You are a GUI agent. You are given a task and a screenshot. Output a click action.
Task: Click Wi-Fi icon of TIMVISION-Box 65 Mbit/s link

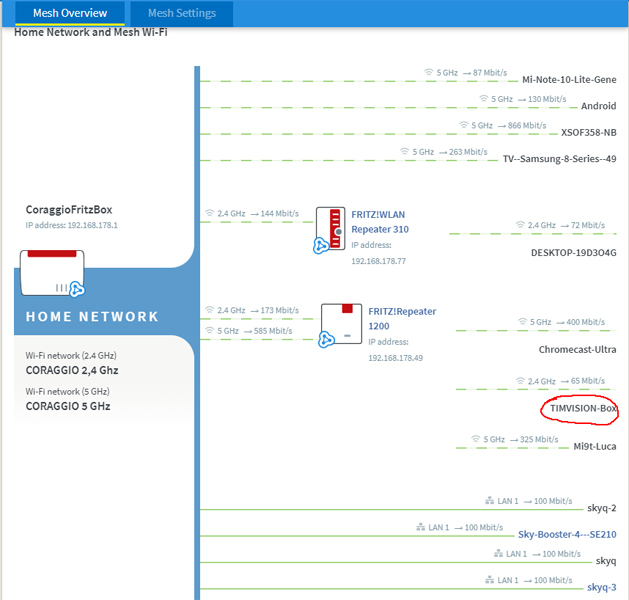pos(520,381)
